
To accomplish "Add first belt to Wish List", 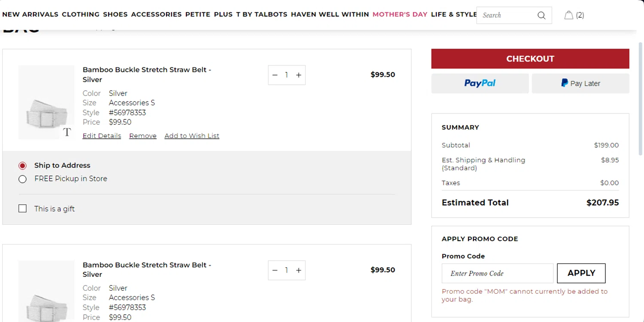I will pyautogui.click(x=192, y=136).
